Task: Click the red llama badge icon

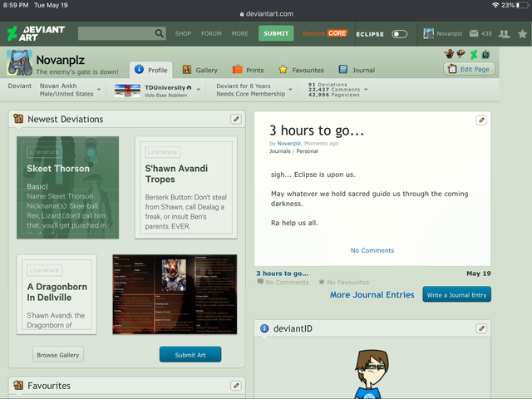Action: [x=449, y=53]
